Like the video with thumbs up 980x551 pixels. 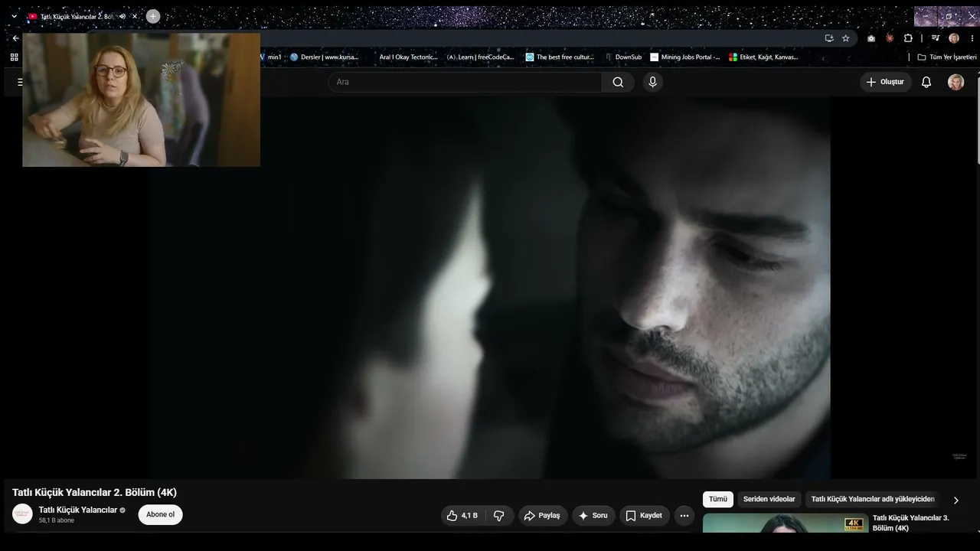(462, 516)
